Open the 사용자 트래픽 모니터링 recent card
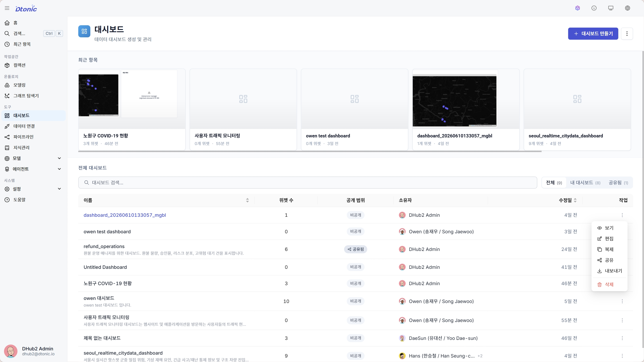Viewport: 644px width, 362px height. point(243,110)
